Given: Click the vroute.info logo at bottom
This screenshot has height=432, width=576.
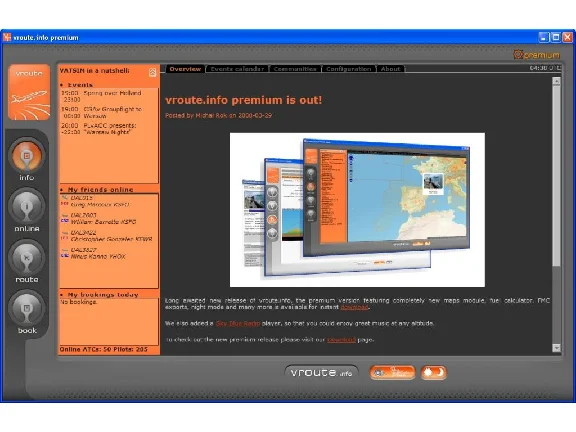Looking at the screenshot, I should point(321,373).
